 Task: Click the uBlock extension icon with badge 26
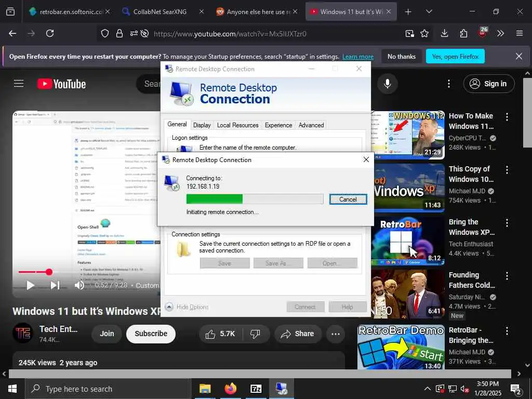[x=483, y=33]
